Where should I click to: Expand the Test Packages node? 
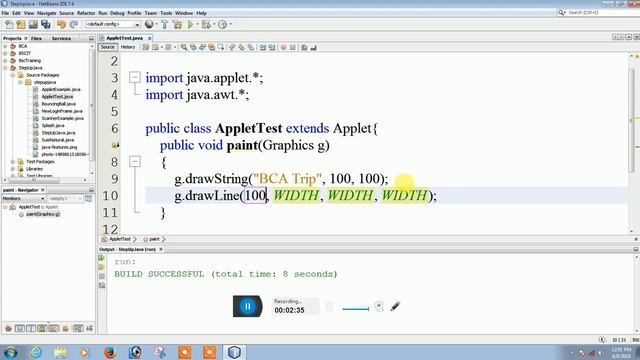click(13, 162)
